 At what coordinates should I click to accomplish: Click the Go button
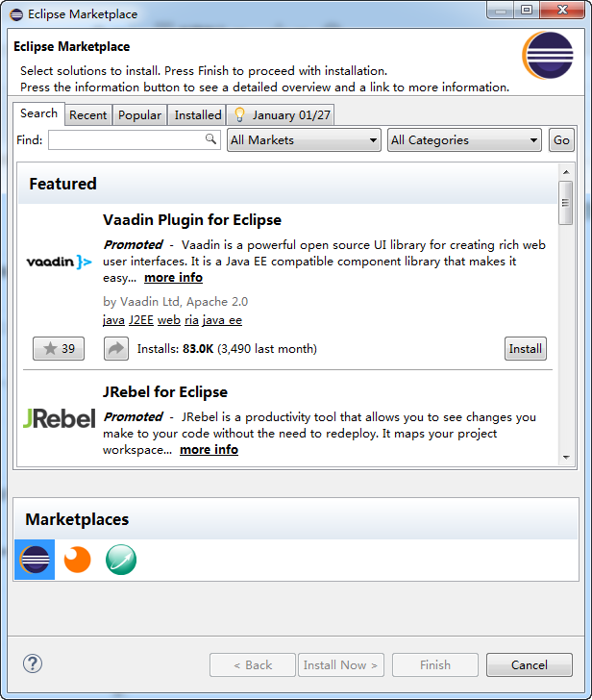tap(561, 140)
